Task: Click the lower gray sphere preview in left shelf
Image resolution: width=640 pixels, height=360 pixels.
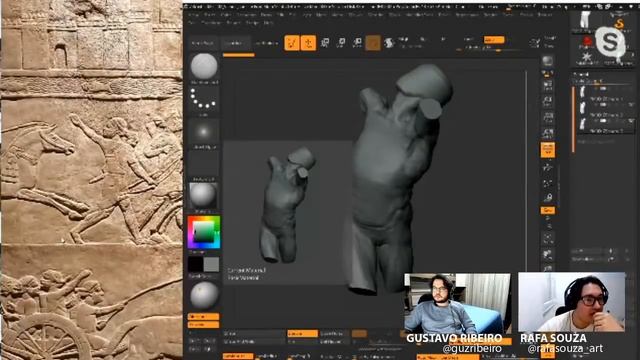Action: point(204,296)
